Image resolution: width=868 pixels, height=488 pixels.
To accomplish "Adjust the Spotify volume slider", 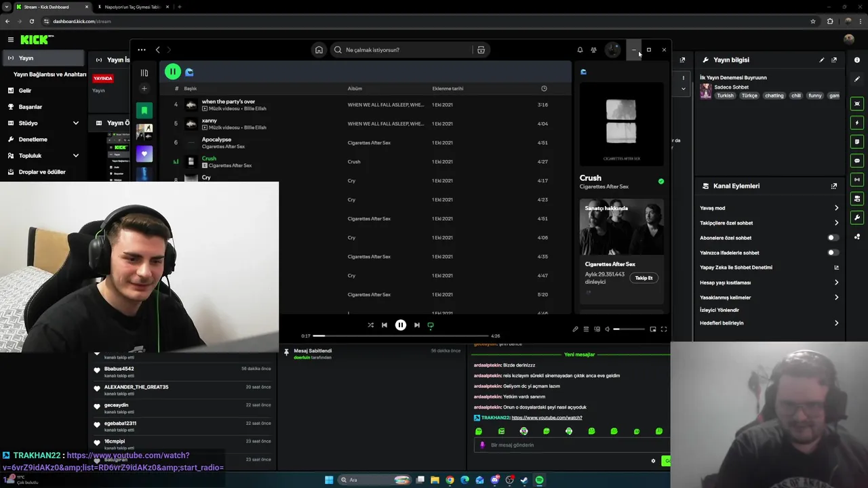I will click(x=629, y=329).
